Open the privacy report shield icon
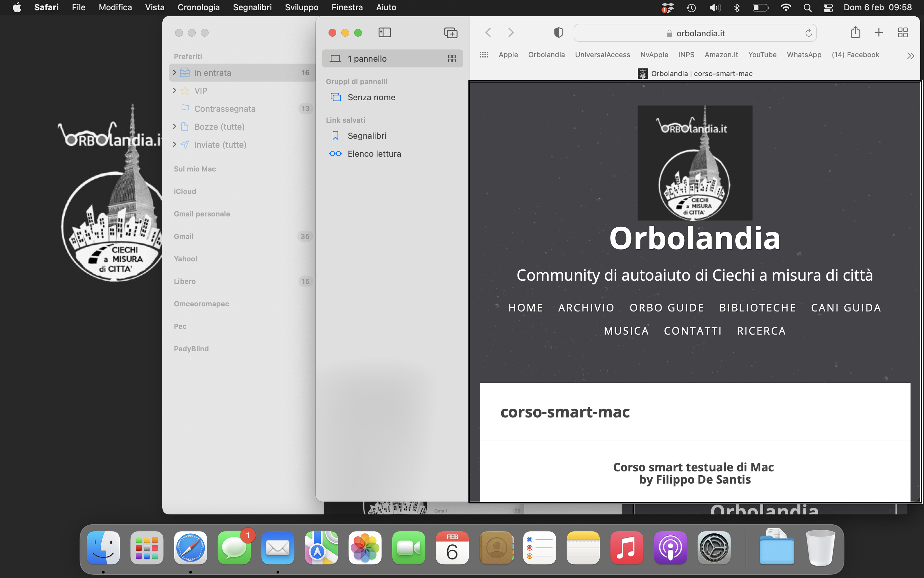The width and height of the screenshot is (924, 578). (x=559, y=32)
